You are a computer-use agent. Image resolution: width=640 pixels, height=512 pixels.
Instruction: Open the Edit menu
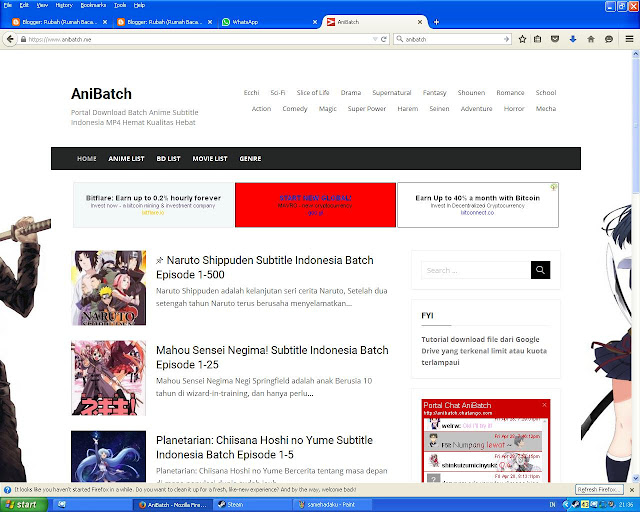pyautogui.click(x=24, y=5)
